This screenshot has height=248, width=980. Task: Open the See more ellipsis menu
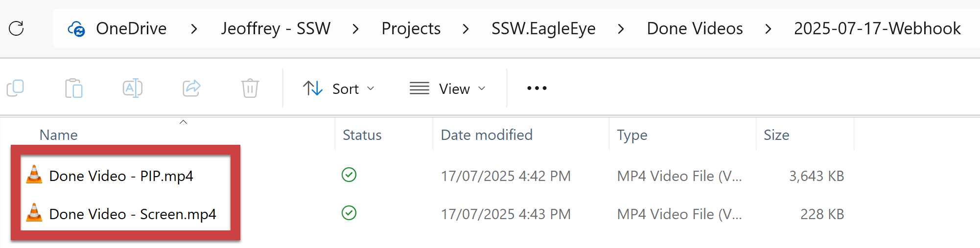(x=537, y=89)
